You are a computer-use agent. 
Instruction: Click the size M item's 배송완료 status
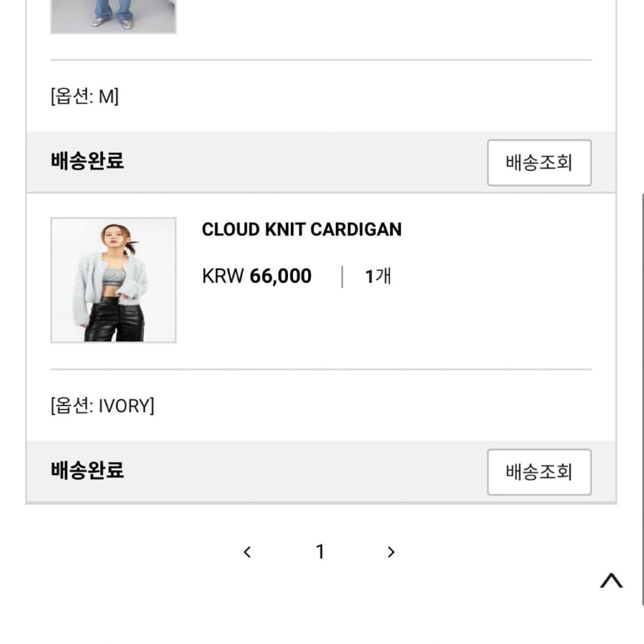pos(88,161)
